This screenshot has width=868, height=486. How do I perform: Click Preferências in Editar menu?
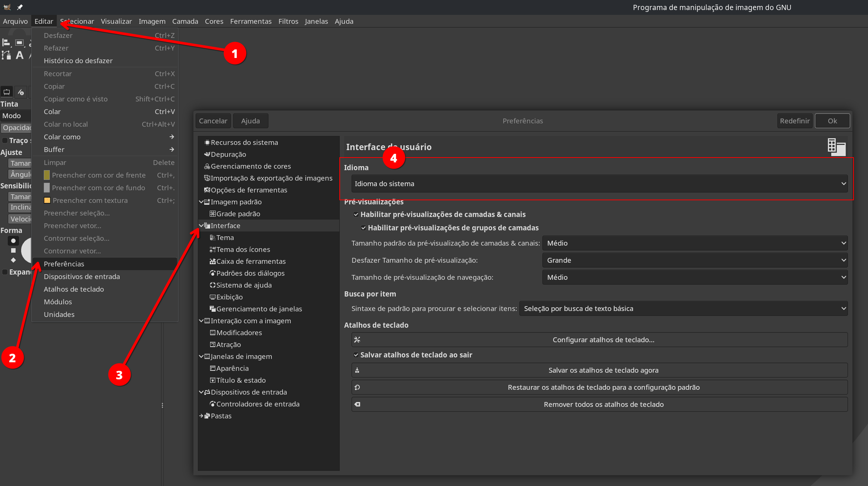pos(64,264)
